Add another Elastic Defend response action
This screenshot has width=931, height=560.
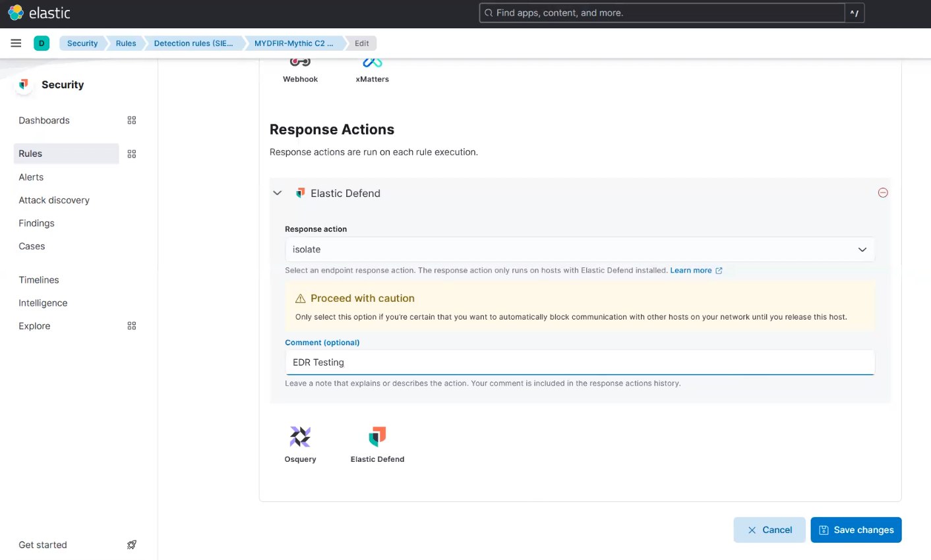377,436
